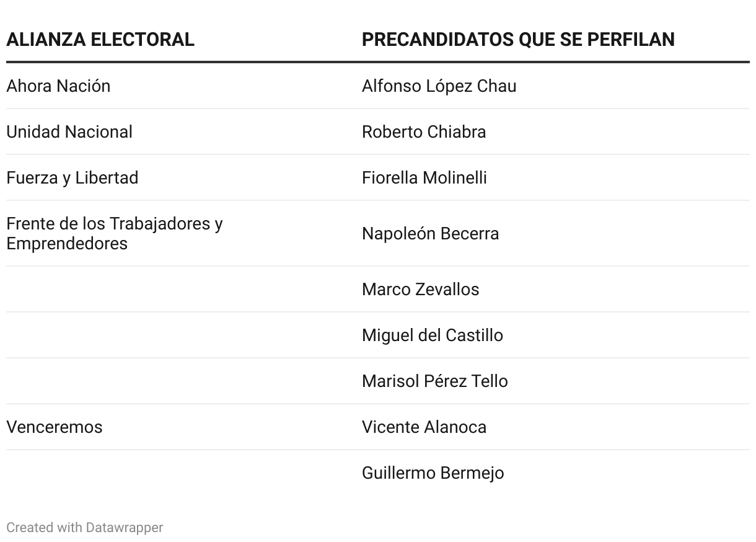Click the Guillermo Bermejo entry
The height and width of the screenshot is (542, 756).
pyautogui.click(x=433, y=473)
